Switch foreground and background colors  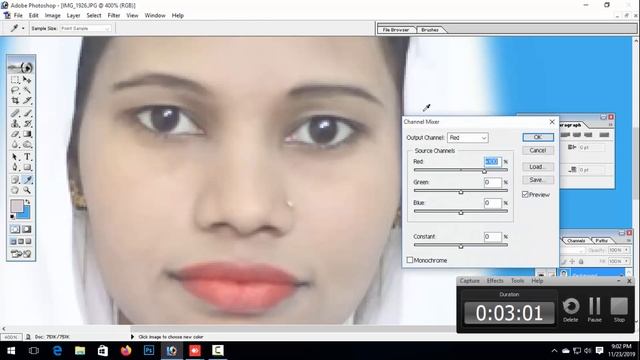[x=27, y=202]
